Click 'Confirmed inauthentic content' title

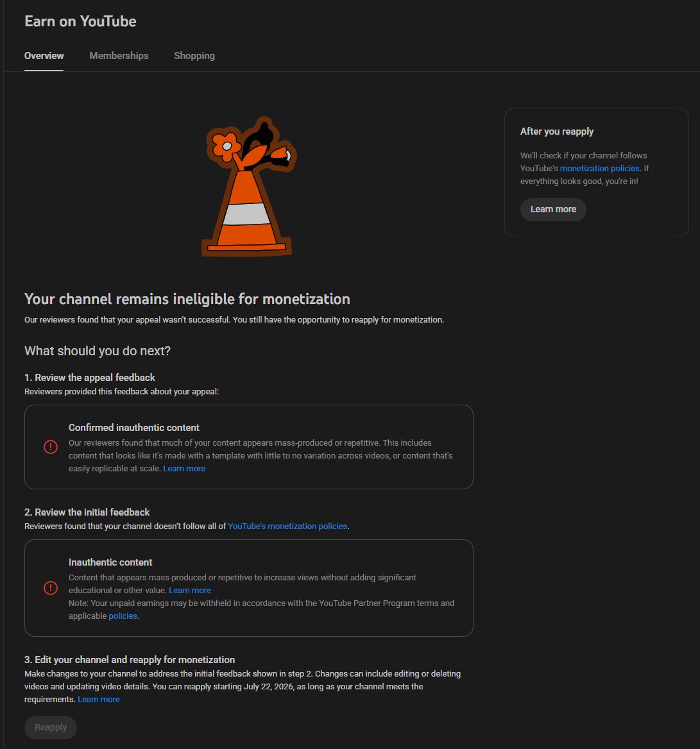(134, 428)
